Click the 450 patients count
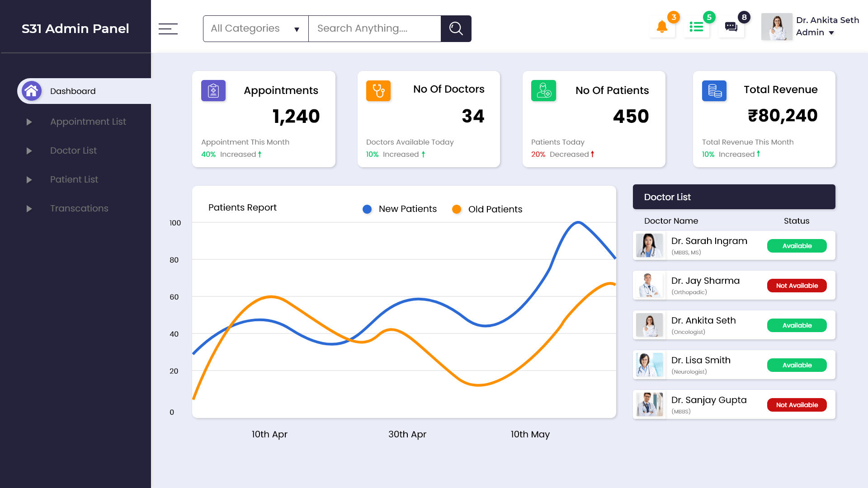The width and height of the screenshot is (868, 488). pos(631,117)
